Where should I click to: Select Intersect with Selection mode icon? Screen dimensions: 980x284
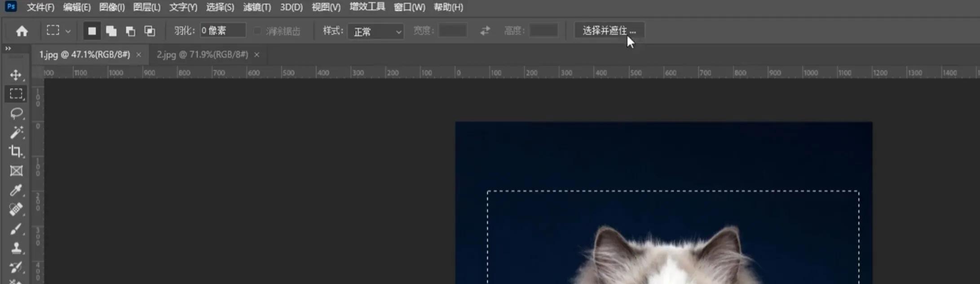[x=150, y=31]
